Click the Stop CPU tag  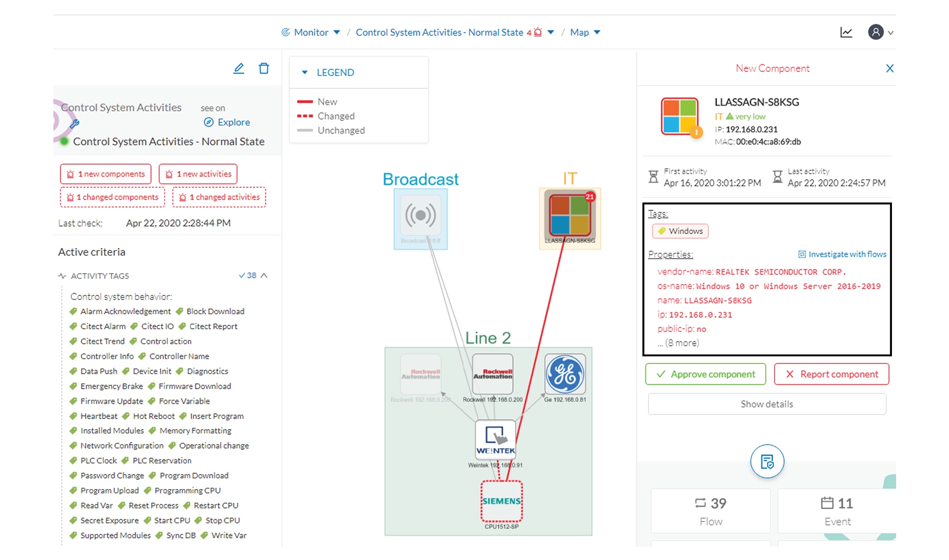(218, 521)
